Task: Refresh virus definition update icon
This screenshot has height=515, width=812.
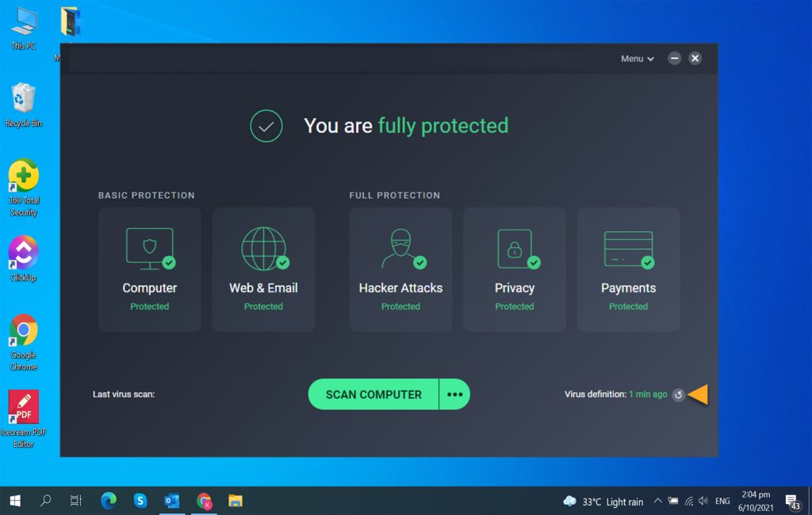Action: [x=678, y=395]
